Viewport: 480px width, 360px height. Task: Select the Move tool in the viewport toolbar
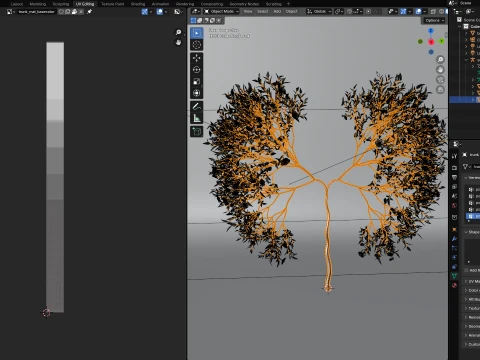click(x=197, y=58)
